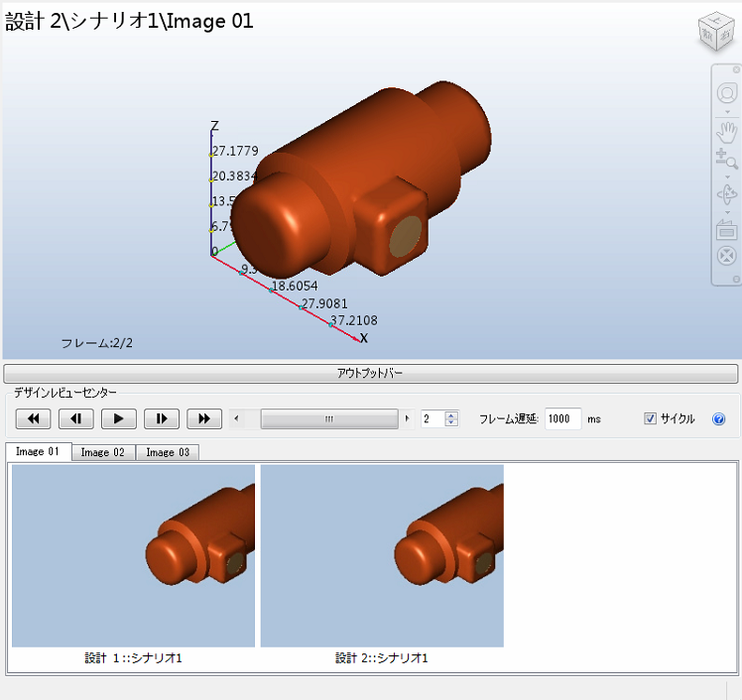The image size is (742, 700).
Task: Switch to the Image 01 tab
Action: tap(38, 452)
